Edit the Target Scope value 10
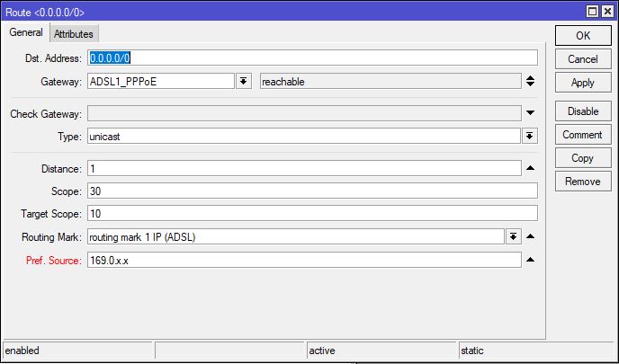This screenshot has width=619, height=364. [x=312, y=213]
